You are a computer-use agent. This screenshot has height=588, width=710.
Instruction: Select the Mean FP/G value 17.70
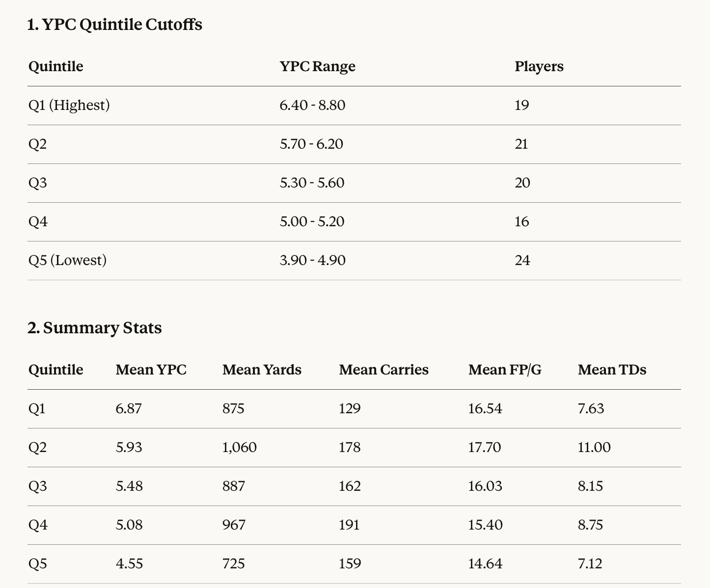click(485, 448)
